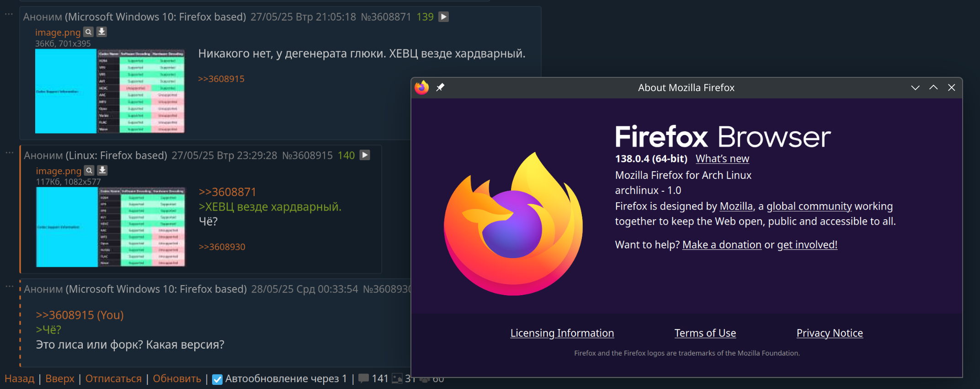Click the Firefox trademarks footnote text
The image size is (980, 389).
click(687, 353)
